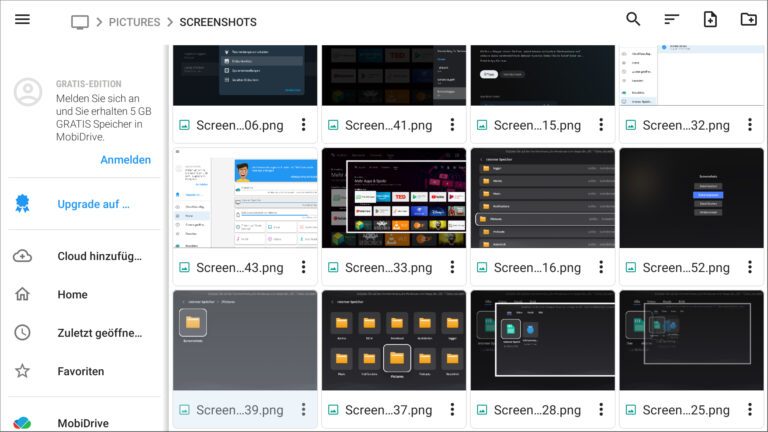Go to PICTURES in the breadcrumb
The width and height of the screenshot is (768, 432).
point(134,22)
